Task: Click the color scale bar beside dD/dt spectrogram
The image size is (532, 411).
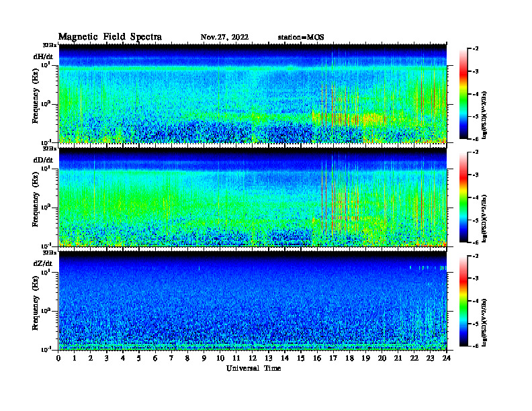Action: (463, 197)
